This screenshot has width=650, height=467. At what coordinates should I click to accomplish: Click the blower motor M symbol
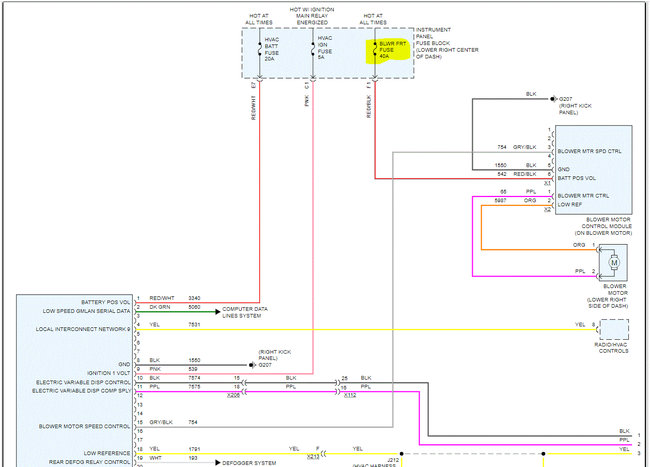coord(615,262)
